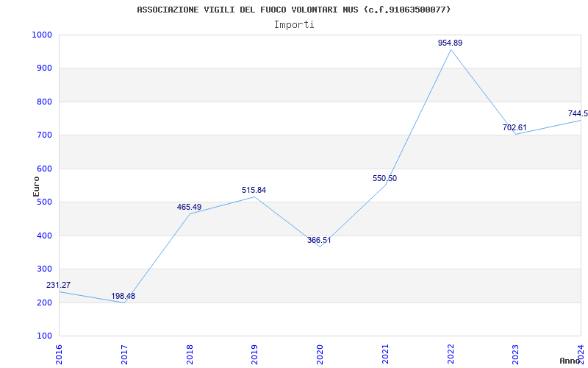Click the 2016 x-axis tick label
588x368 pixels.
[x=60, y=354]
